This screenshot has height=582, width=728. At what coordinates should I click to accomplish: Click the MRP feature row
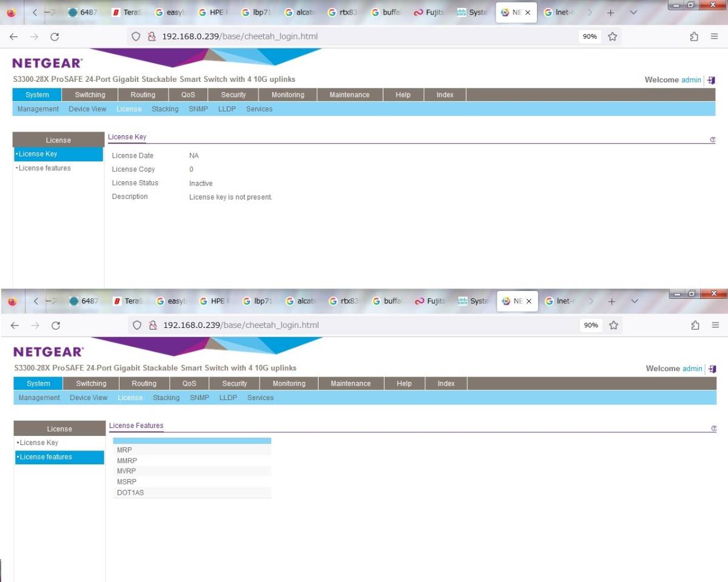[x=192, y=450]
